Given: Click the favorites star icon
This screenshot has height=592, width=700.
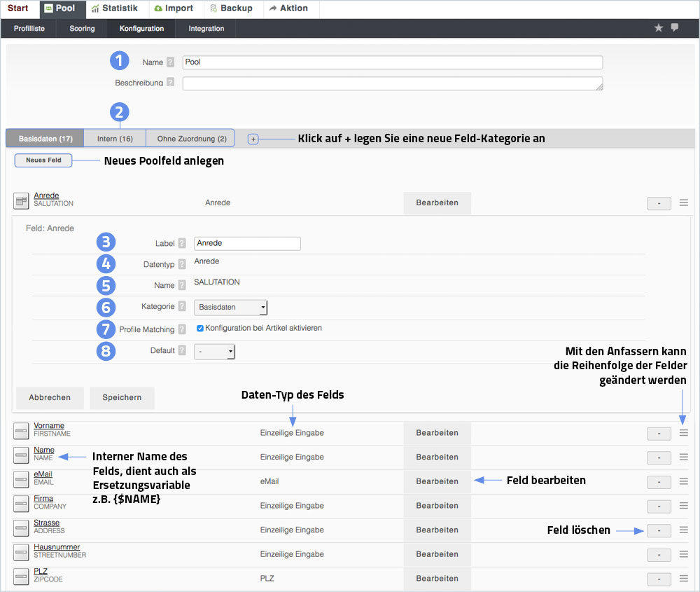Looking at the screenshot, I should (x=658, y=28).
